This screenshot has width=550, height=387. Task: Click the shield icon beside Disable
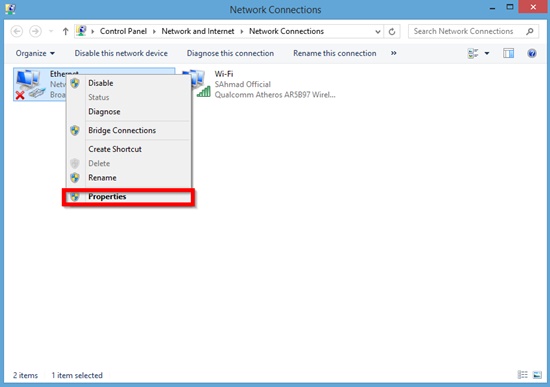coord(75,83)
